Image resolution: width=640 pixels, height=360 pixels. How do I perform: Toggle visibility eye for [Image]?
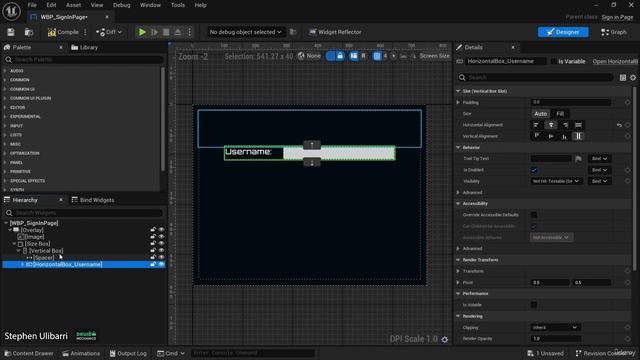click(161, 237)
